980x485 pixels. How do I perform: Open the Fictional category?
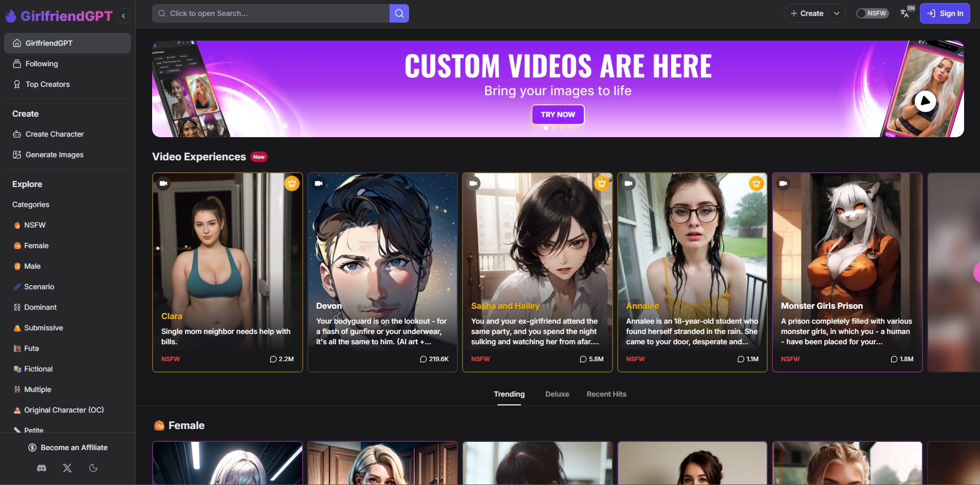67,369
